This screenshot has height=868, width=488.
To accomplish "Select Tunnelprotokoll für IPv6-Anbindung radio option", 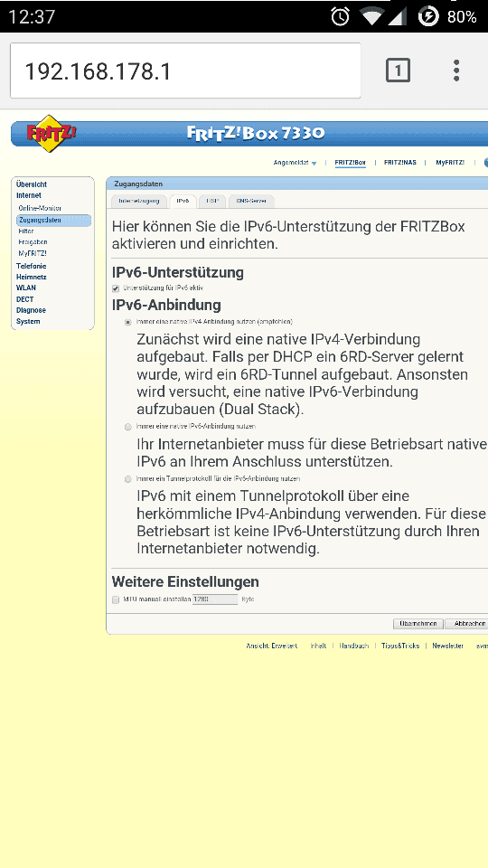I will click(127, 479).
